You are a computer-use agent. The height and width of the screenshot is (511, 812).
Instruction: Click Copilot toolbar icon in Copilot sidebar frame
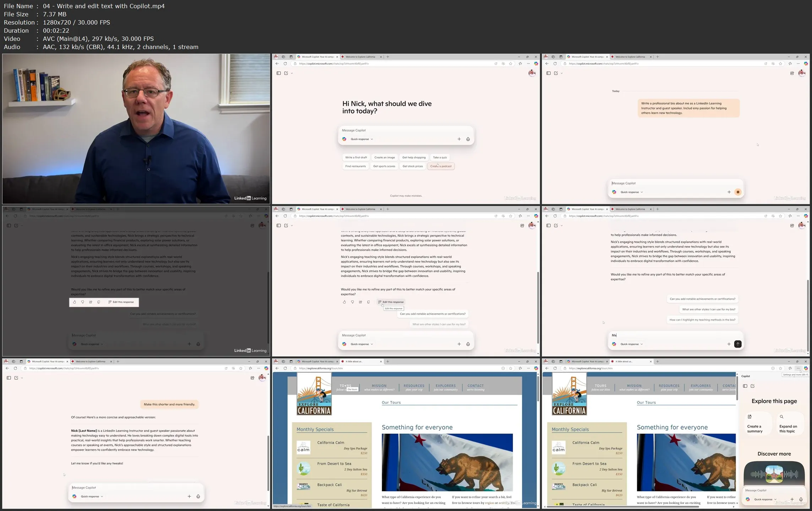click(806, 368)
